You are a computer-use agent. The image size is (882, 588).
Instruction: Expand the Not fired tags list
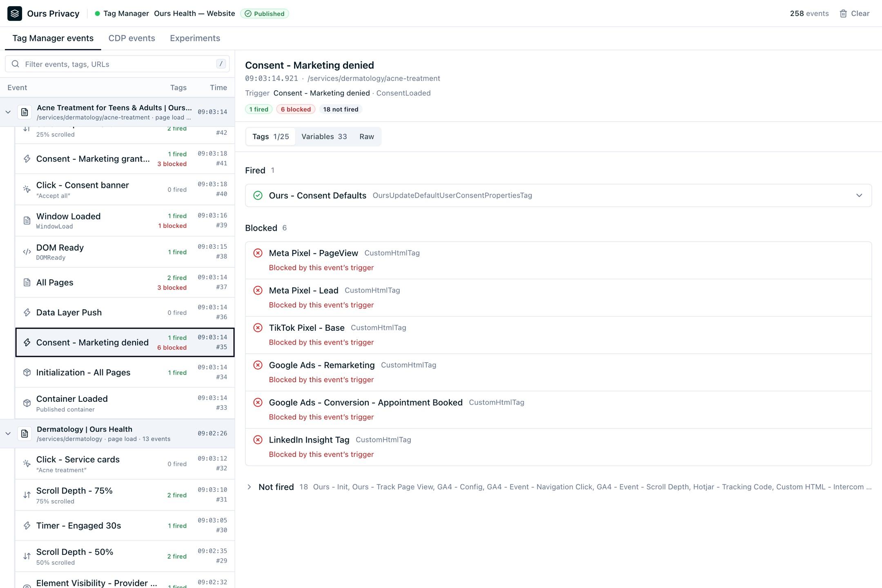(249, 487)
